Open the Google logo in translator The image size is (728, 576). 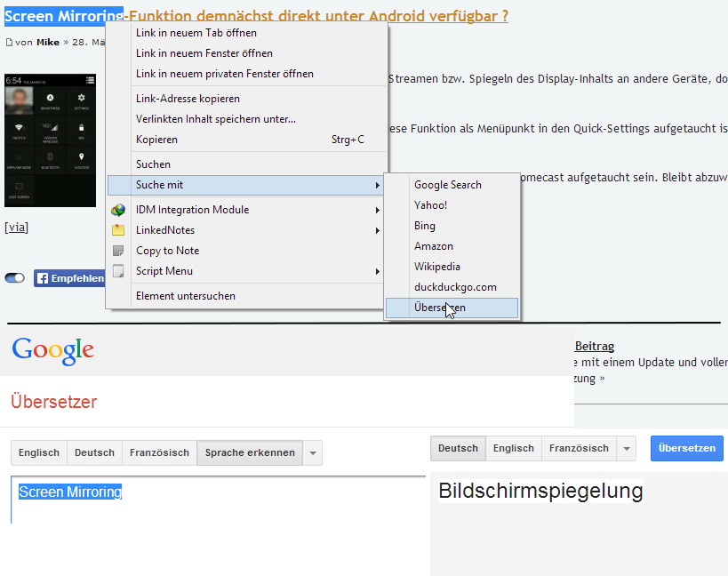[53, 351]
